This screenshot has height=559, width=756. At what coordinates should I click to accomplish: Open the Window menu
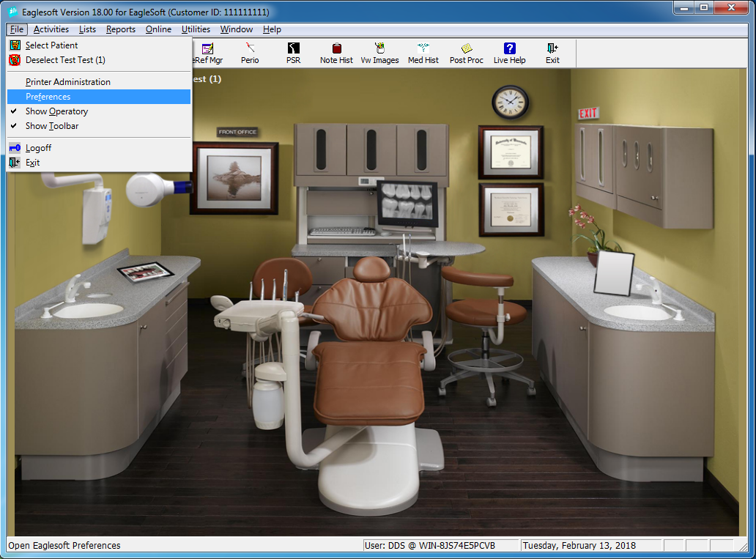pos(236,29)
